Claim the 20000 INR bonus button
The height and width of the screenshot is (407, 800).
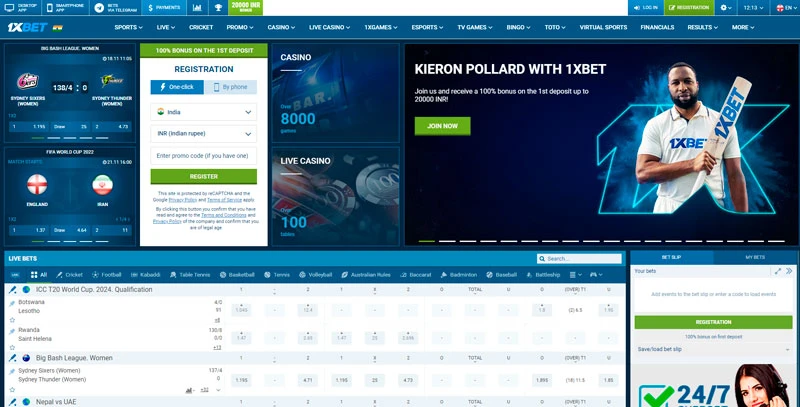point(245,8)
